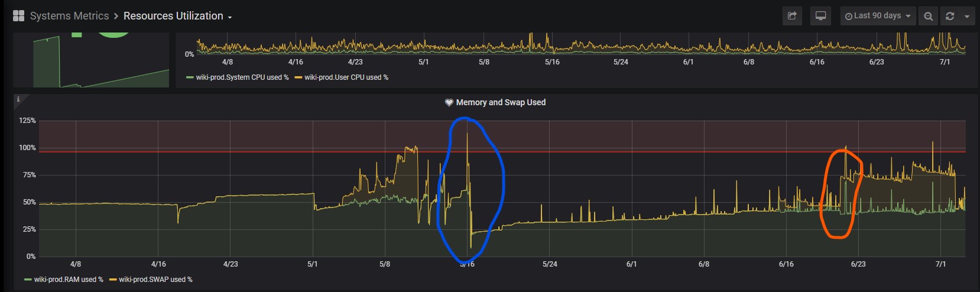Click the 6/23 date label under memory graph
980x292 pixels.
click(858, 264)
